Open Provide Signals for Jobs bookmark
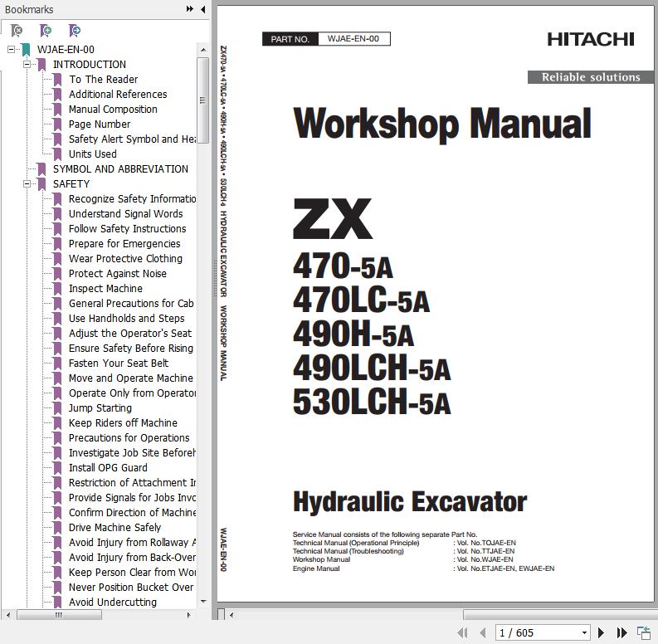658x644 pixels. click(x=132, y=498)
